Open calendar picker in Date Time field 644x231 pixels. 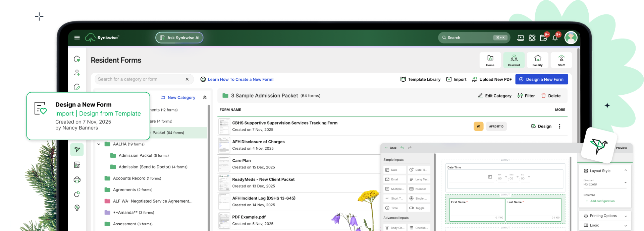(x=490, y=177)
